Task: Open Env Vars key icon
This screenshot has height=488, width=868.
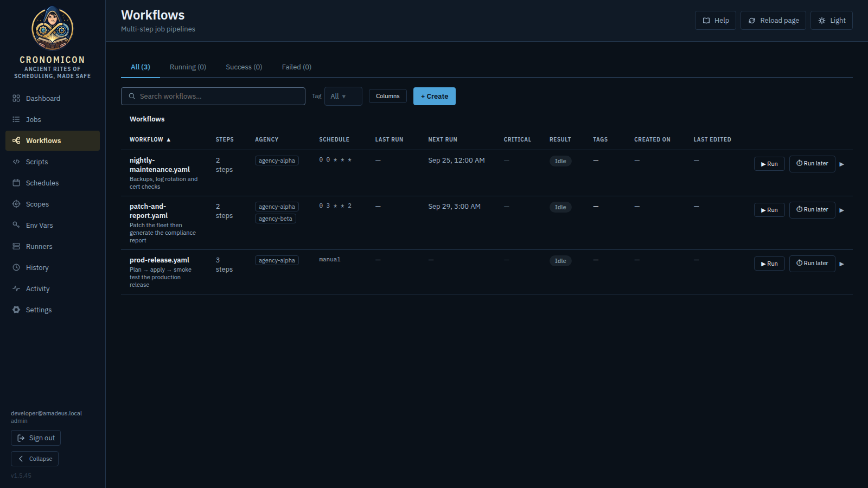Action: pos(16,225)
